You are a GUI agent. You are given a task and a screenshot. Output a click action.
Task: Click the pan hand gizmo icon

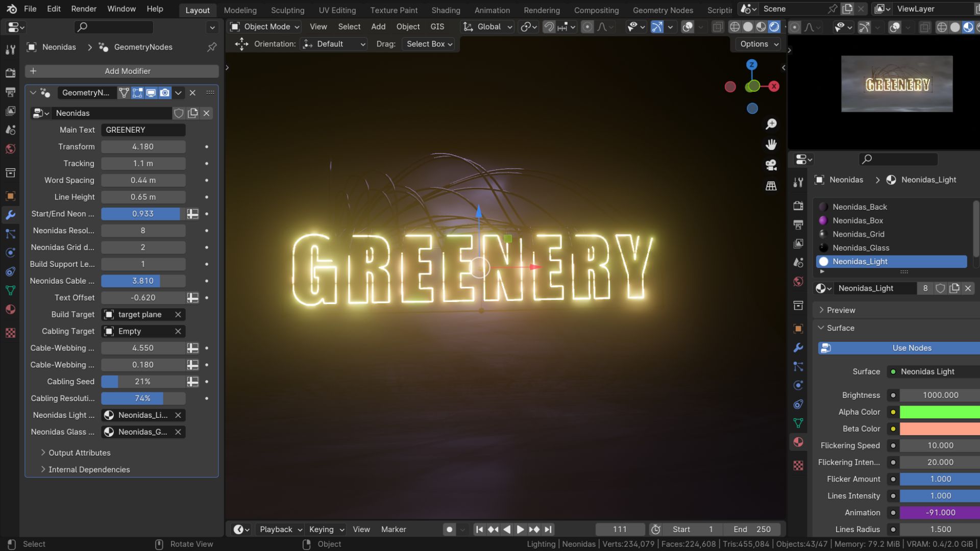[771, 144]
